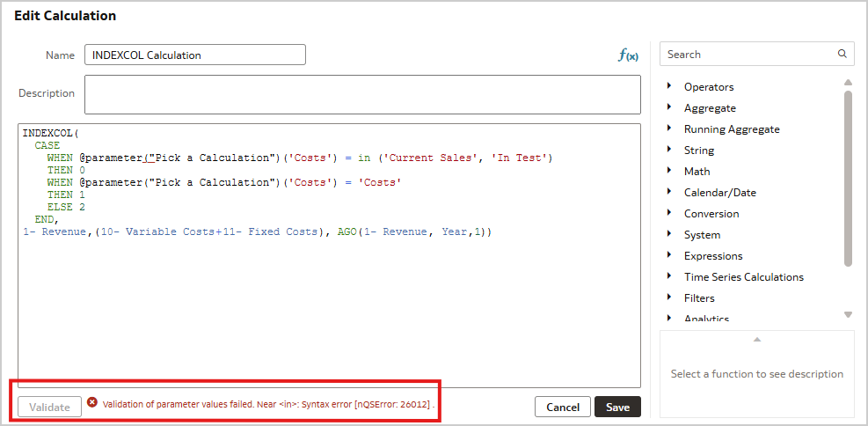Expand the String functions group
Screen dimensions: 868x426
coord(669,150)
